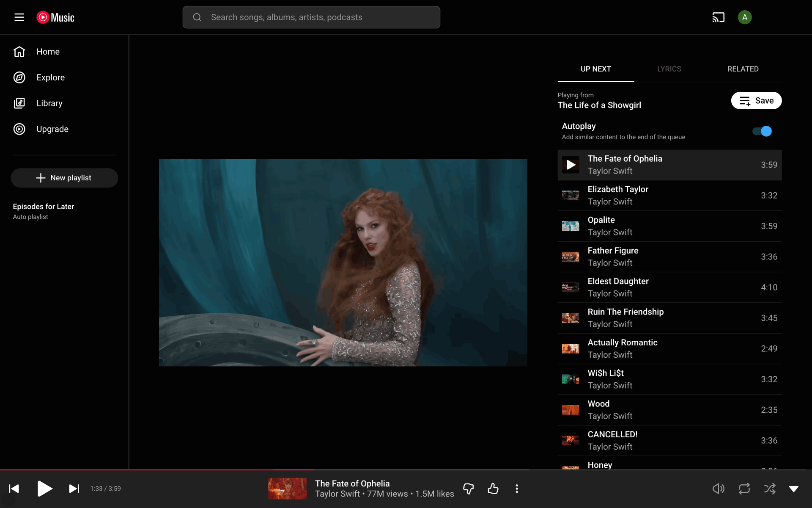Click the Opalite song thumbnail

571,226
